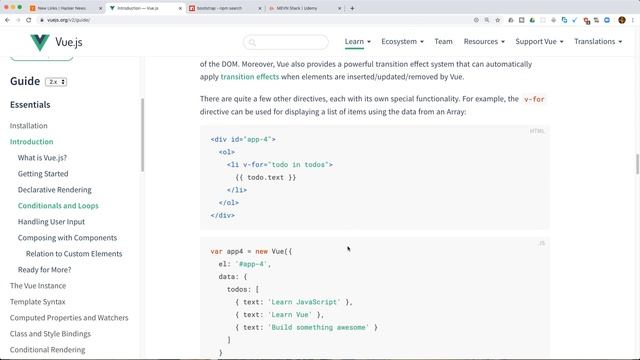640x360 pixels.
Task: Click the blue round extension icon
Action: pos(607,20)
